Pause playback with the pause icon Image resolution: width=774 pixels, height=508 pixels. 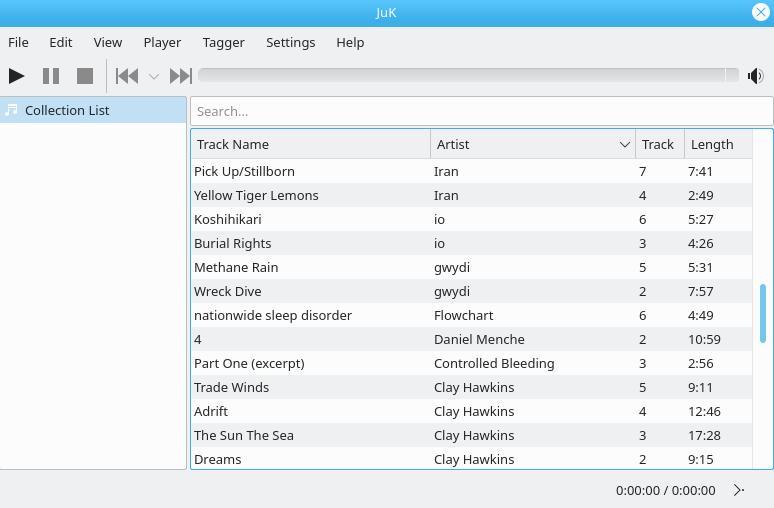[51, 76]
